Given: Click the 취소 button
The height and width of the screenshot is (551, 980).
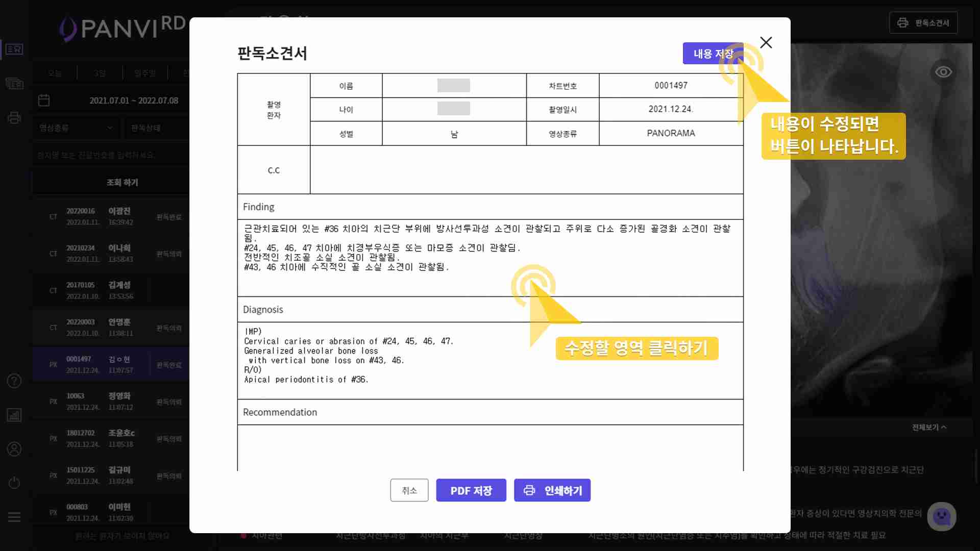Looking at the screenshot, I should [x=409, y=490].
